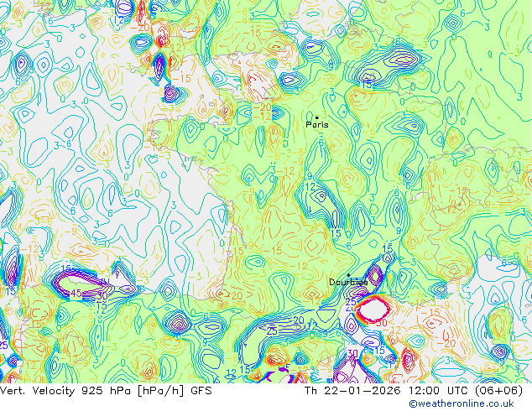
Task: Click the Dourbies black dot marker
Action: pos(348,275)
